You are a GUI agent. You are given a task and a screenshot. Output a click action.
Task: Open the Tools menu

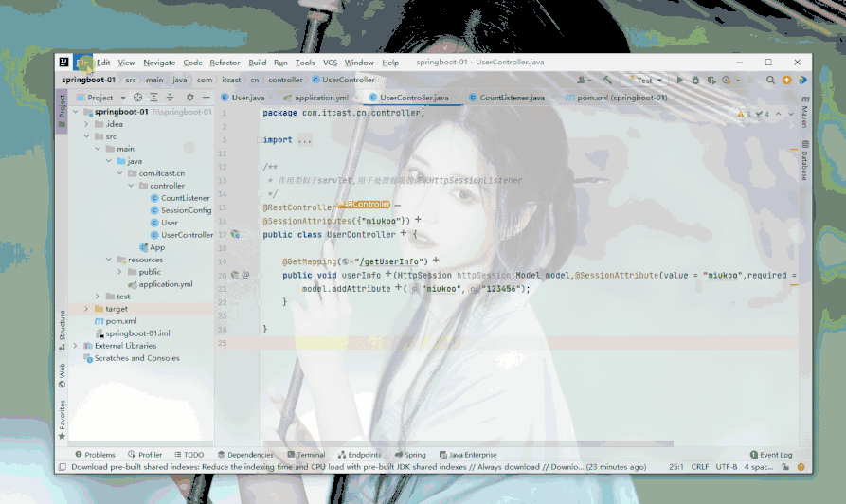pos(305,63)
